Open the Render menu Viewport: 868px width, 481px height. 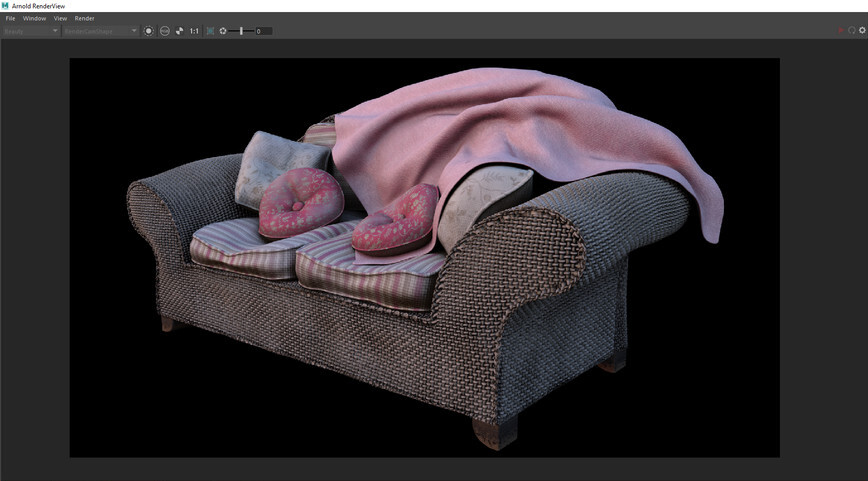(85, 18)
